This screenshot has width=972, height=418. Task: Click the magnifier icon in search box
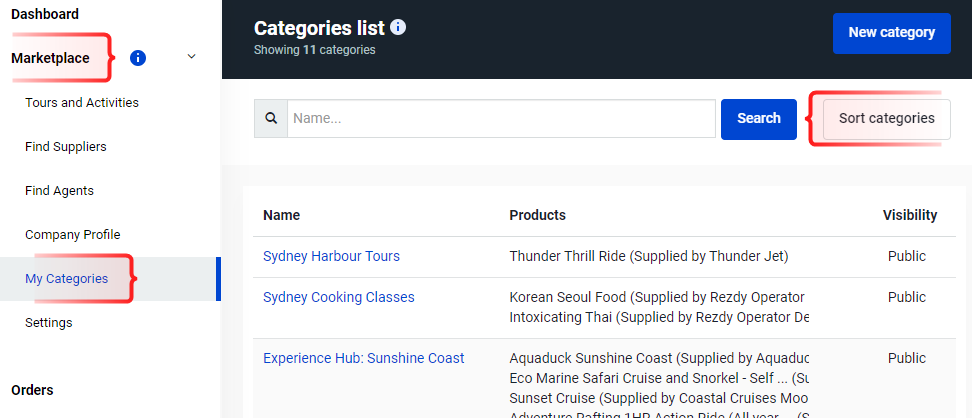[271, 118]
